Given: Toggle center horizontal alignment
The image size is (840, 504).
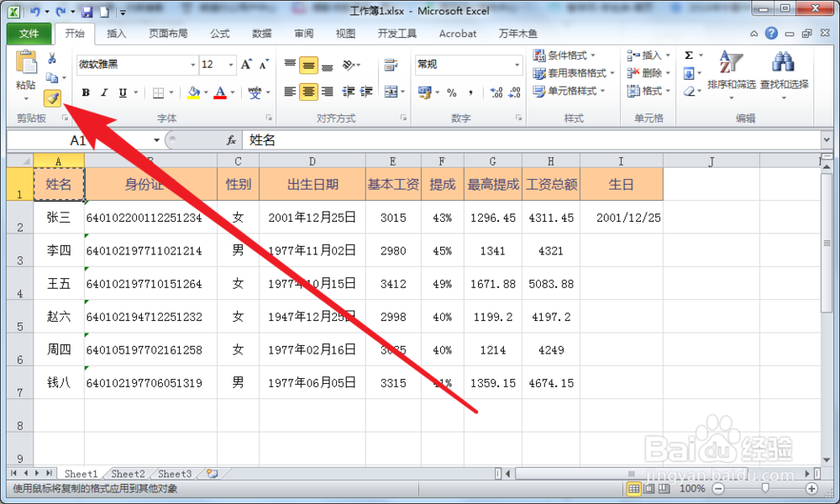Looking at the screenshot, I should click(308, 92).
